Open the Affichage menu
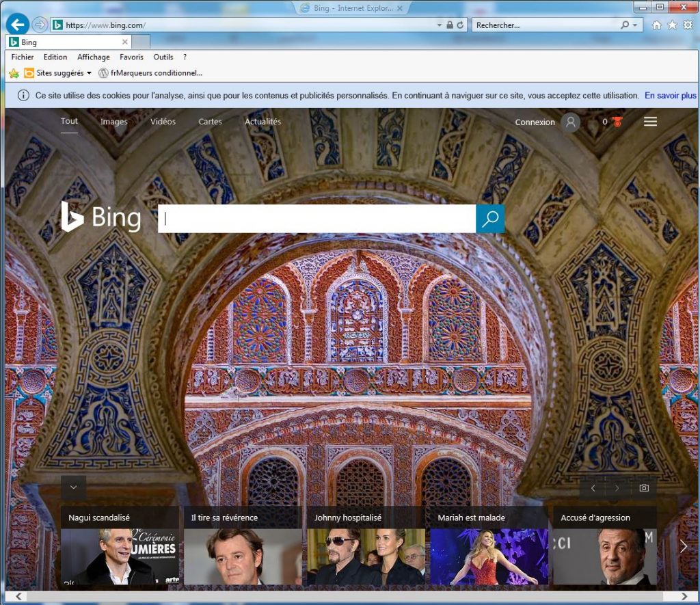 point(93,57)
